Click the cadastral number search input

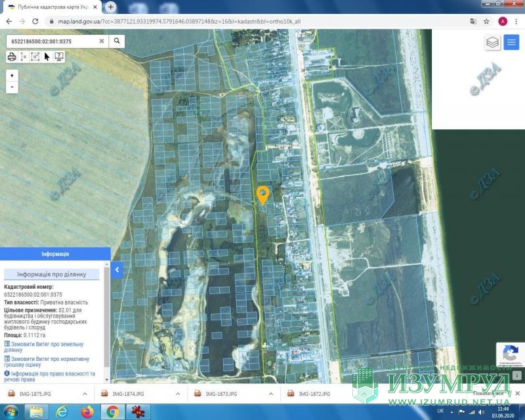pos(52,41)
